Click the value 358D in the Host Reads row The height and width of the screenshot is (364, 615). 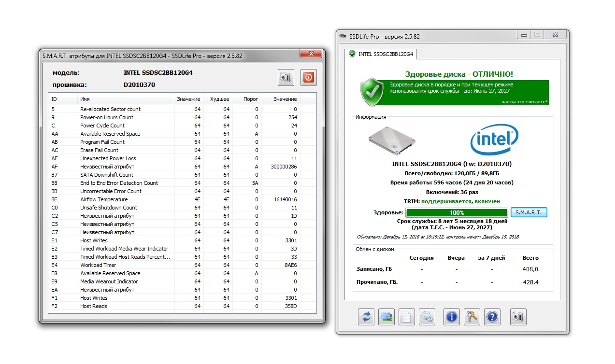point(290,306)
